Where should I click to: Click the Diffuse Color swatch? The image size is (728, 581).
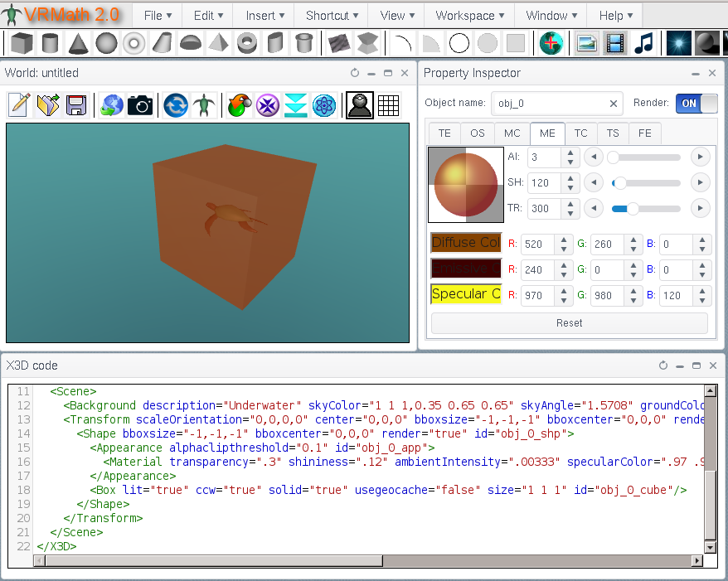coord(465,242)
